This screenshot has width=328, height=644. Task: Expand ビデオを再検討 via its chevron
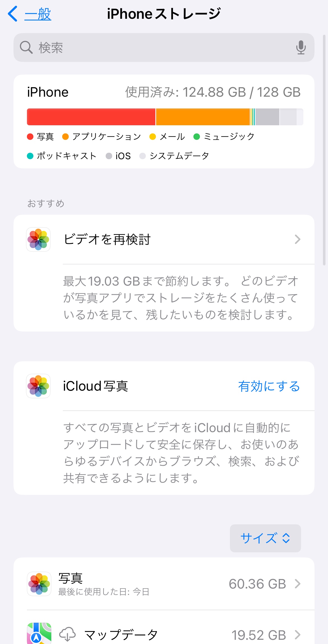pos(297,239)
